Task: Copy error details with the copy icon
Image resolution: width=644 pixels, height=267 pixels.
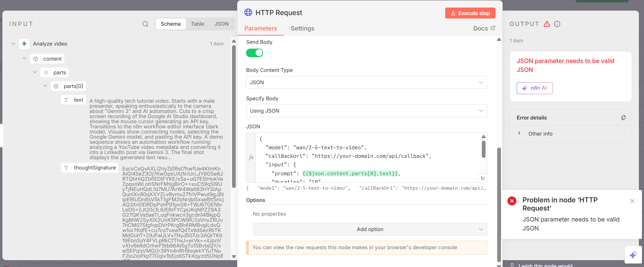Action: click(623, 117)
